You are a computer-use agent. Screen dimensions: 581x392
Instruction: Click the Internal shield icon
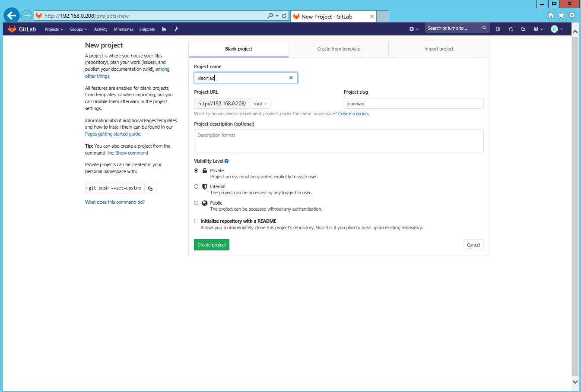pos(205,187)
